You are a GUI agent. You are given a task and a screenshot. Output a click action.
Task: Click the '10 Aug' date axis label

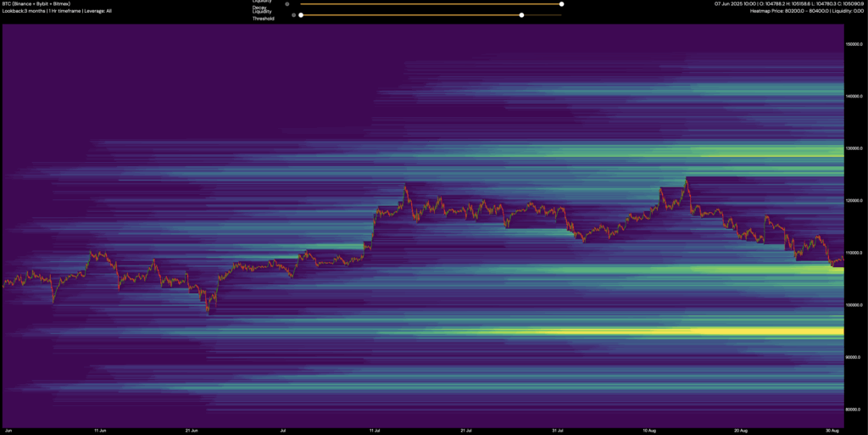click(x=649, y=431)
